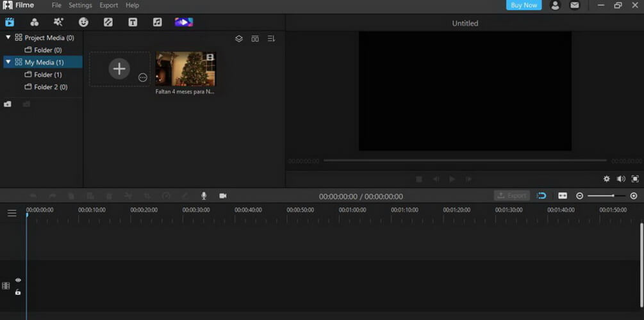644x320 pixels.
Task: Open the user account profile icon
Action: click(556, 5)
